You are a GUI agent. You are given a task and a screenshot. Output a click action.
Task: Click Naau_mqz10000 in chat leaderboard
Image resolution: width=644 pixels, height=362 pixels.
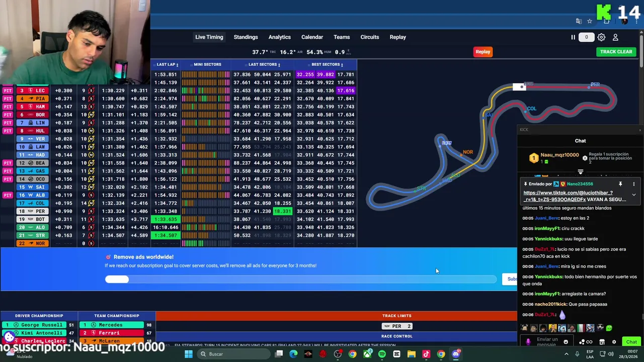click(x=559, y=155)
